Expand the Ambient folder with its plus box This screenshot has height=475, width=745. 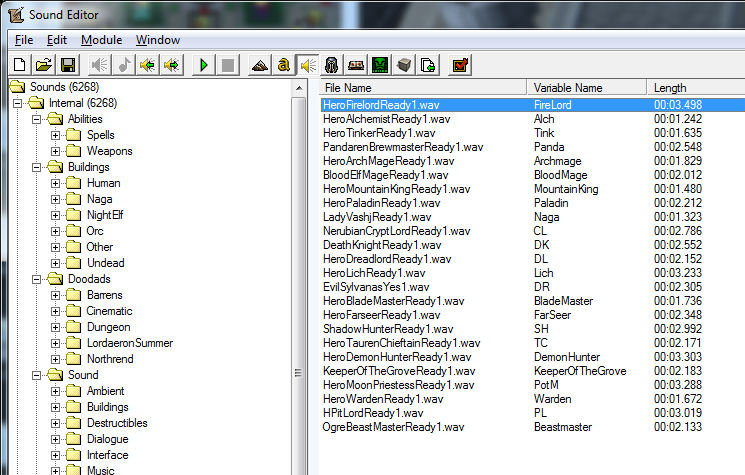pyautogui.click(x=56, y=391)
